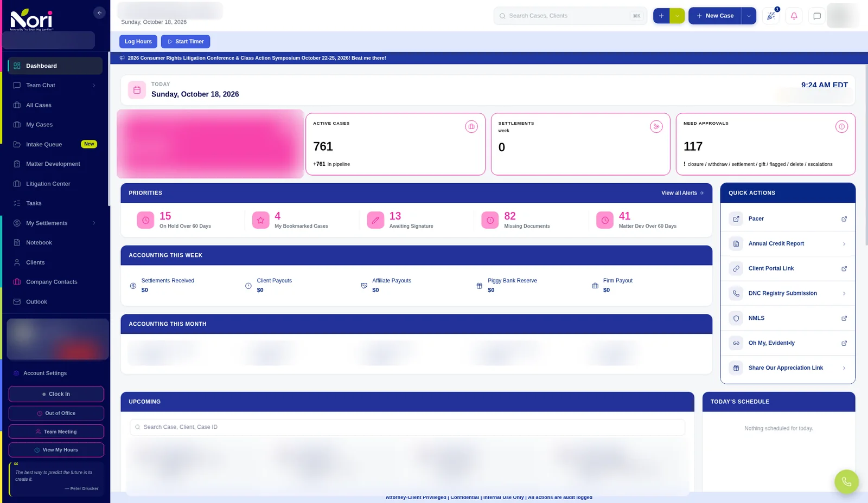The image size is (868, 503).
Task: Click the Search Case, Client, Case ID field
Action: click(x=407, y=427)
